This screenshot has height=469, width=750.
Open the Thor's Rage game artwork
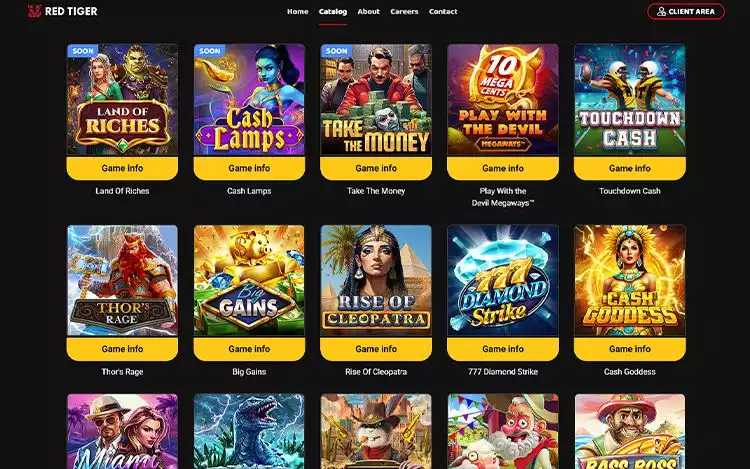click(122, 280)
